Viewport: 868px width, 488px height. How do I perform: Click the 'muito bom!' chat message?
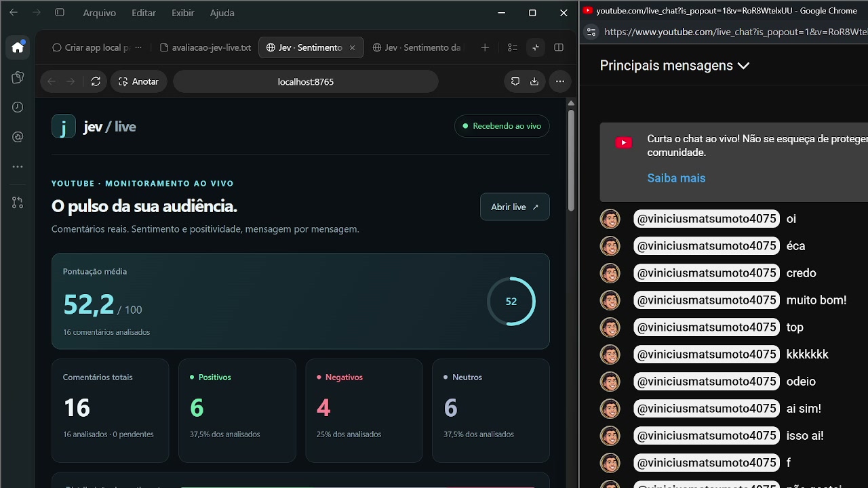pos(816,300)
